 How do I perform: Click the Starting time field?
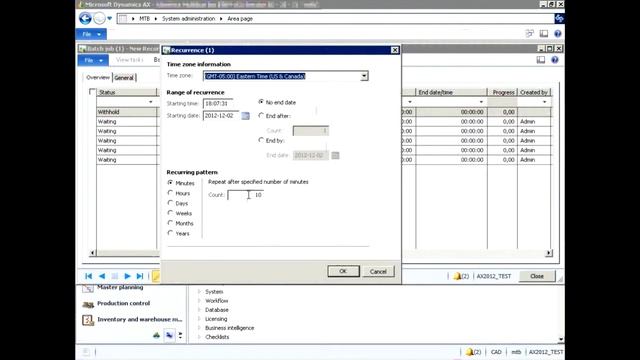click(x=218, y=104)
